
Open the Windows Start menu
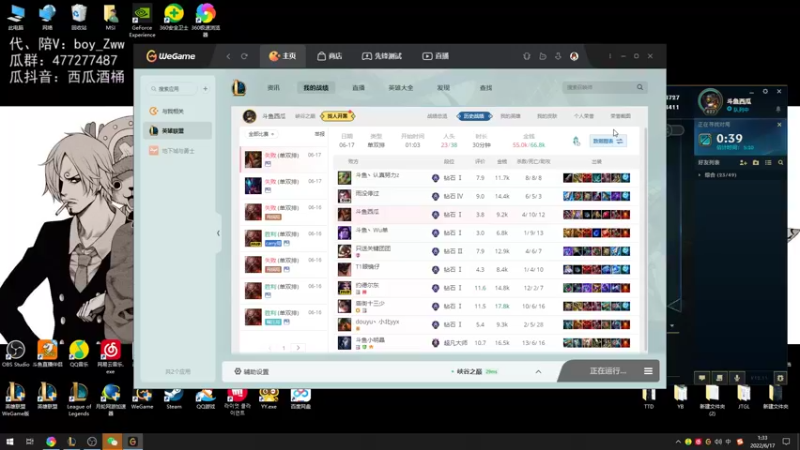(10, 441)
